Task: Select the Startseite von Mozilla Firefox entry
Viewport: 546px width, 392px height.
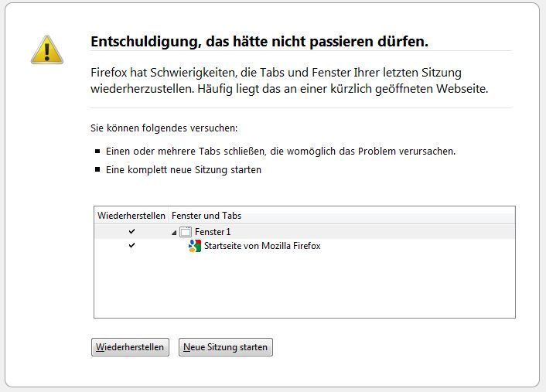Action: [x=261, y=246]
